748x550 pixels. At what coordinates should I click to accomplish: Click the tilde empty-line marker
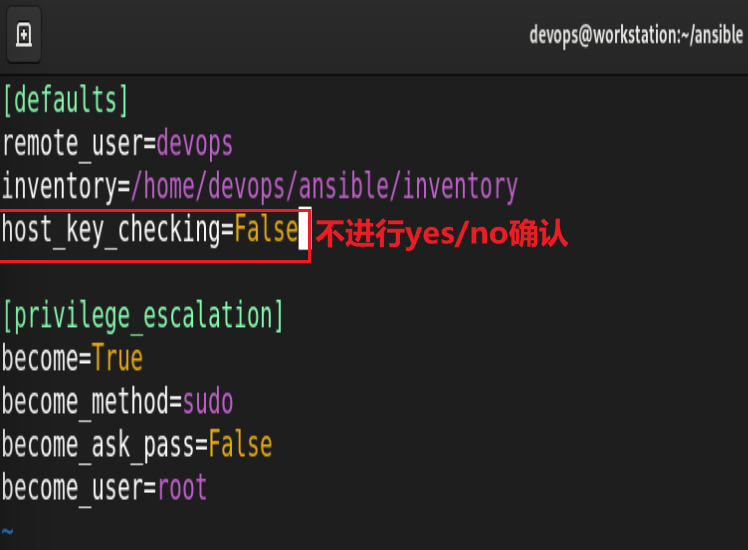point(7,531)
